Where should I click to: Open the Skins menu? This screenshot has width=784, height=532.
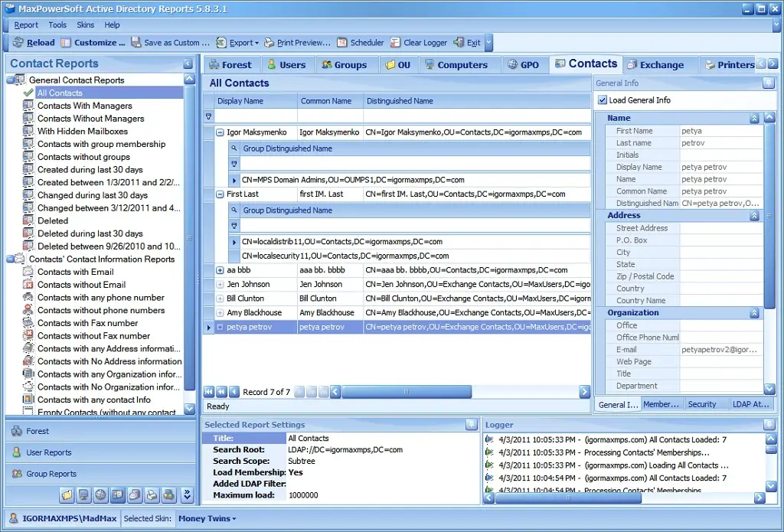(86, 25)
